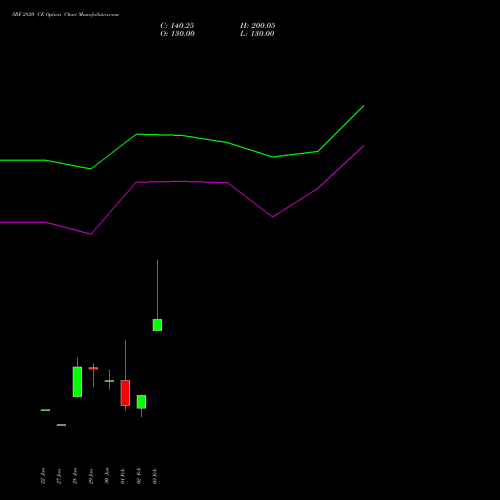Viewport: 500px width, 500px height.
Task: Click the tall green candle for 28 Jan
Action: pyautogui.click(x=77, y=382)
